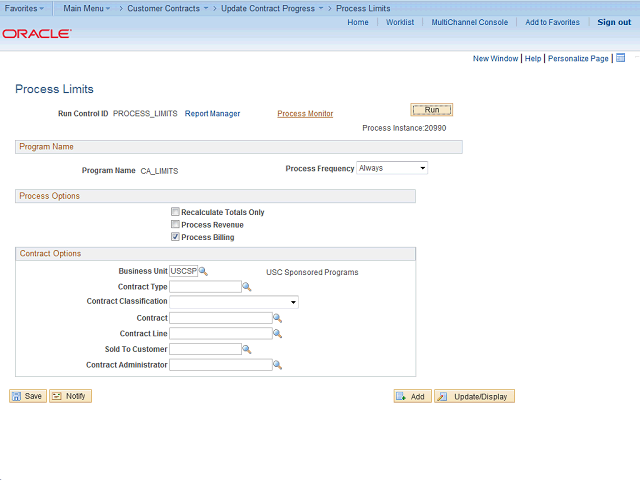Click the CA_LIMITS program name text

click(159, 171)
